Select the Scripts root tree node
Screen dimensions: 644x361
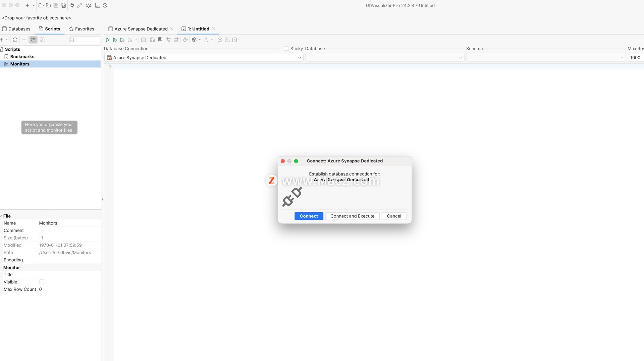point(12,49)
